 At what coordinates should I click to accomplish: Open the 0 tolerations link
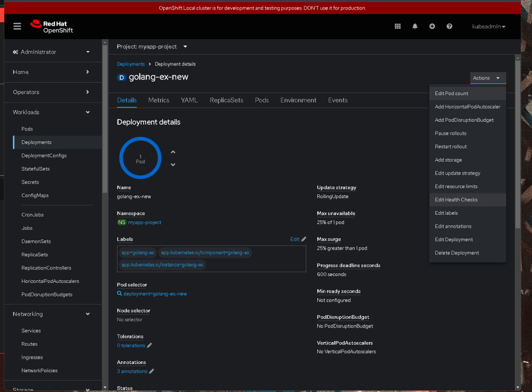click(131, 346)
